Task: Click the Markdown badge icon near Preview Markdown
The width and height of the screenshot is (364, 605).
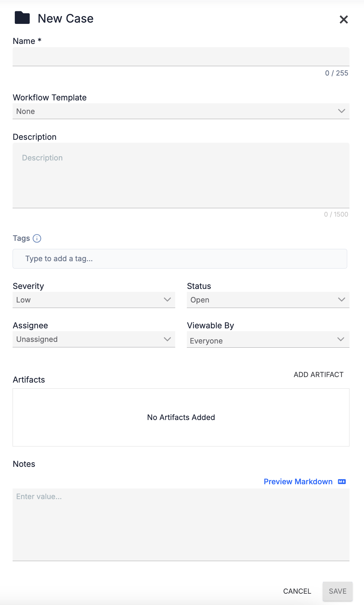Action: coord(342,481)
